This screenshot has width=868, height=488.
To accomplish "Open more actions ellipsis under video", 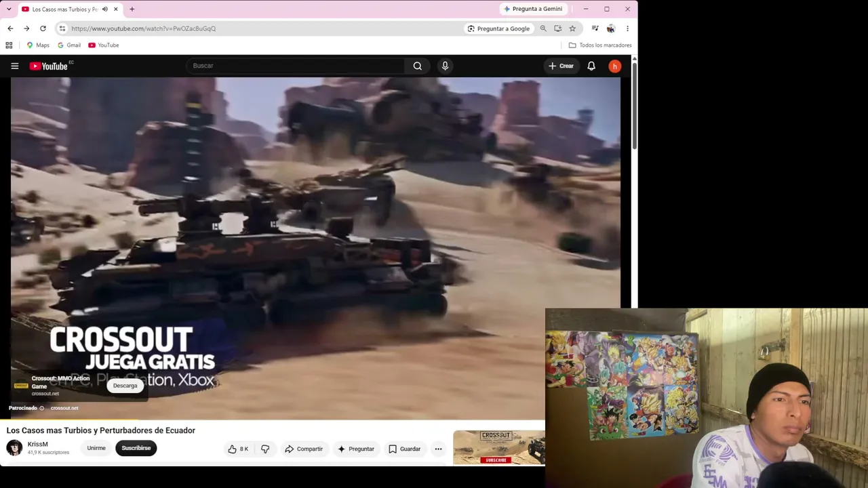I will (438, 449).
